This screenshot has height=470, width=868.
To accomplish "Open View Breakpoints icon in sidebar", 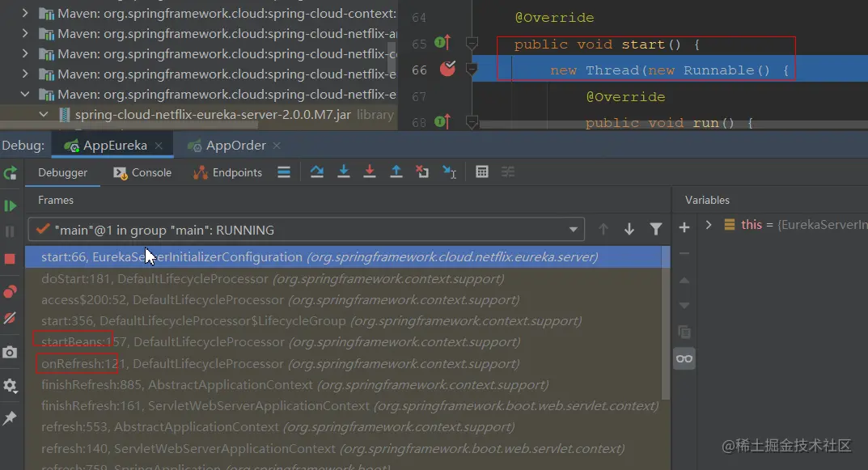I will [x=10, y=292].
